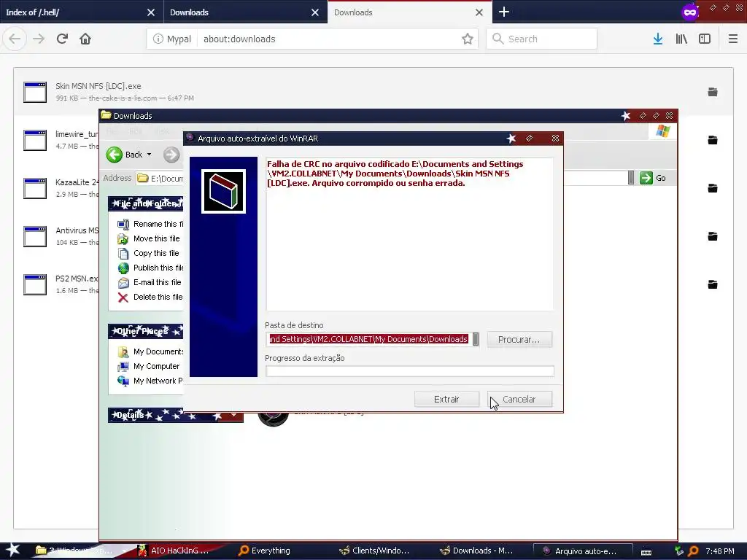Collapse the Other Places panel header
Viewport: 747px width, 560px height.
[x=146, y=331]
